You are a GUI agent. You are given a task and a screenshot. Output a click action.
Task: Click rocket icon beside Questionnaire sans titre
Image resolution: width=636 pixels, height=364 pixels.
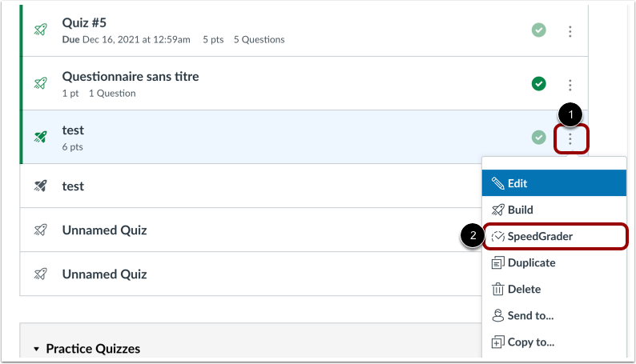[x=40, y=84]
